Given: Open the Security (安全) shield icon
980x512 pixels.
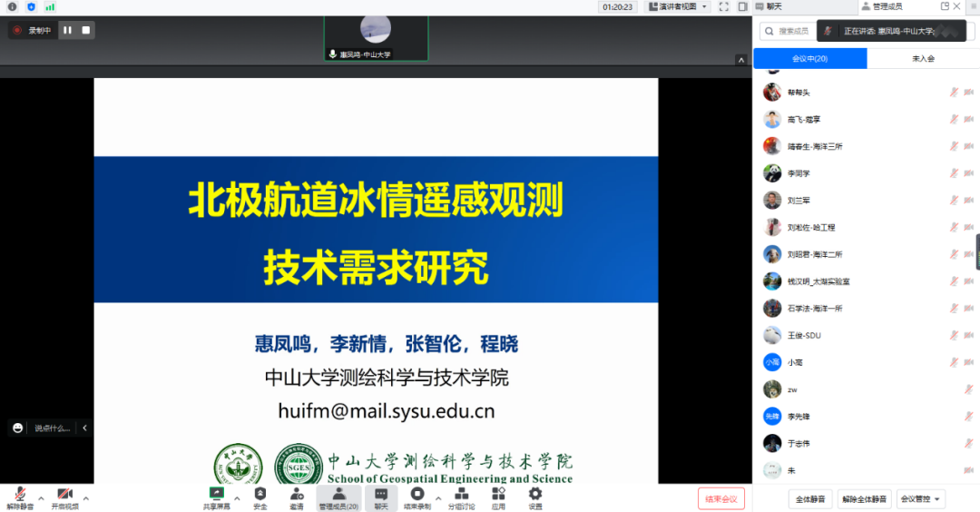Looking at the screenshot, I should coord(260,494).
